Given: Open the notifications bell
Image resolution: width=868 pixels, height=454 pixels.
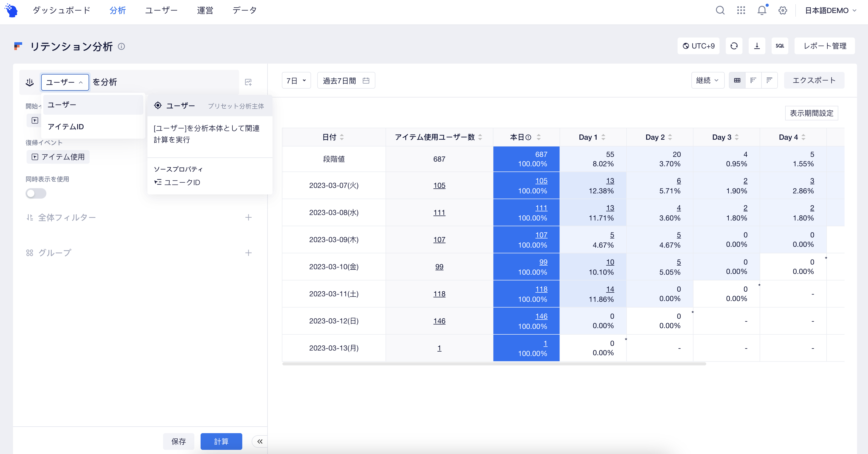Looking at the screenshot, I should (x=762, y=10).
